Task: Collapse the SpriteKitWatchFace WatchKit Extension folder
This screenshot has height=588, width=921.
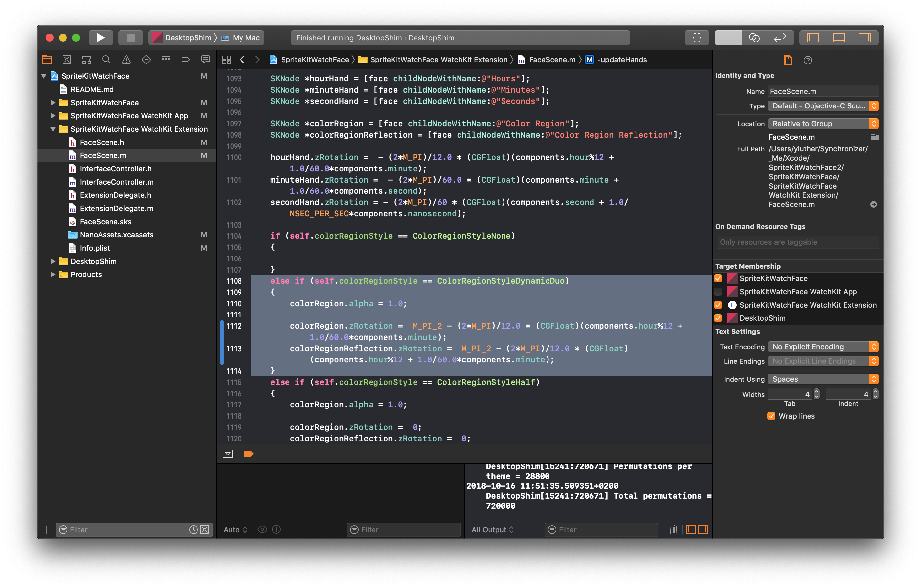Action: (x=53, y=129)
